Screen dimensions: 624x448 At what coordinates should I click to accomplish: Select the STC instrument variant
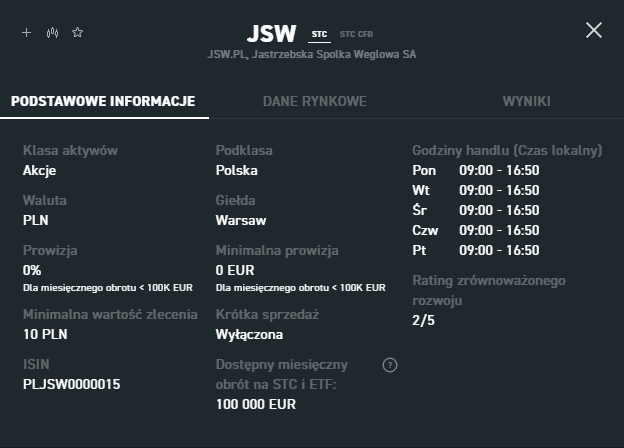coord(319,34)
